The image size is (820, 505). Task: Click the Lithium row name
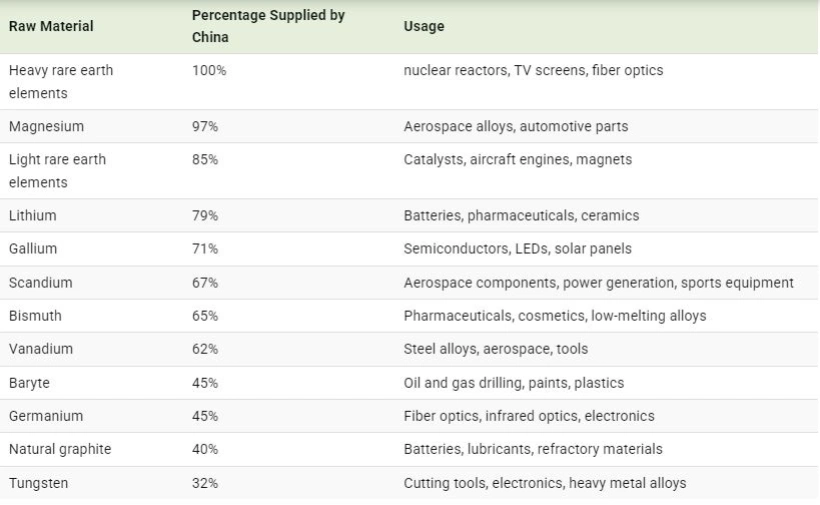point(32,215)
